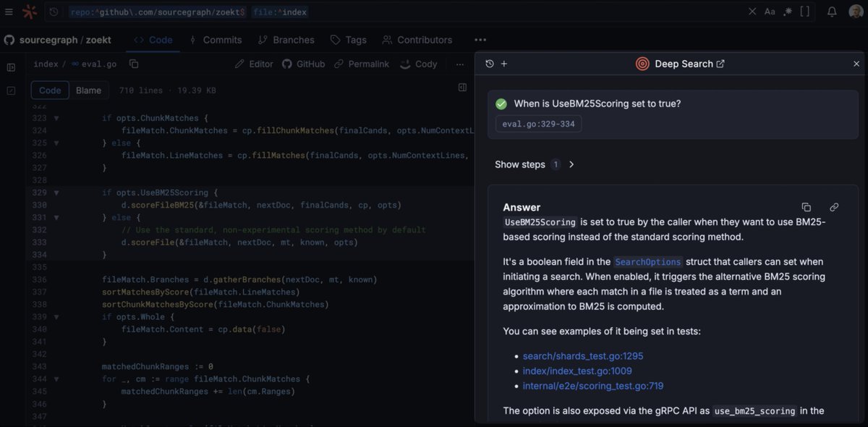Open Cody assistant for this file
The height and width of the screenshot is (427, 868).
coord(419,64)
